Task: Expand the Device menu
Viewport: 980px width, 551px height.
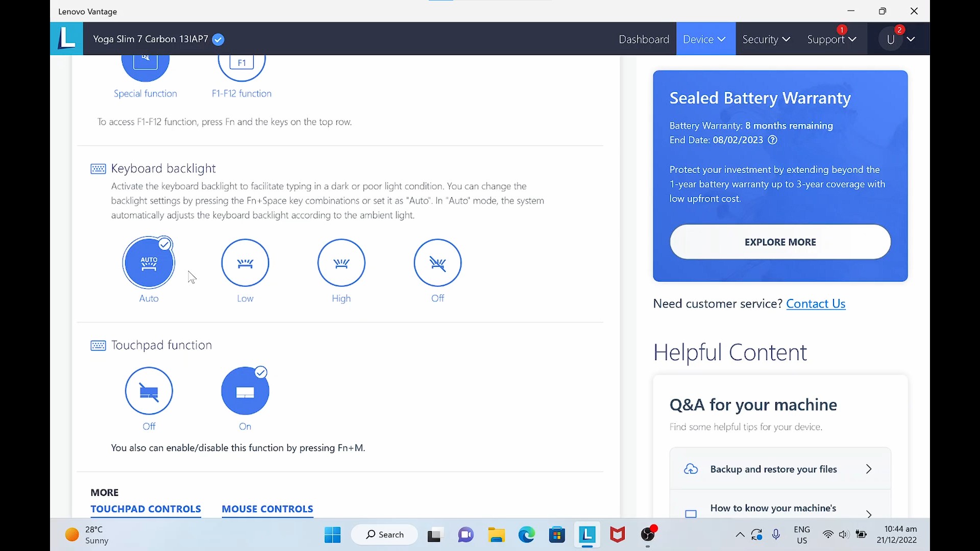Action: 705,39
